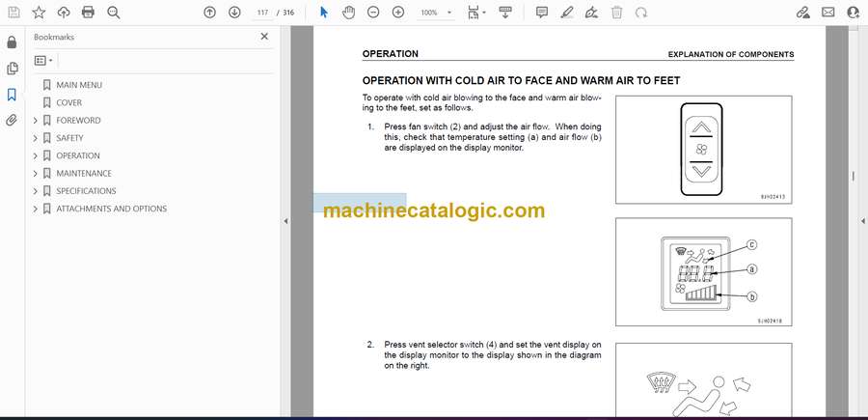Open the find text magnifier tool
The height and width of the screenshot is (420, 868).
114,13
